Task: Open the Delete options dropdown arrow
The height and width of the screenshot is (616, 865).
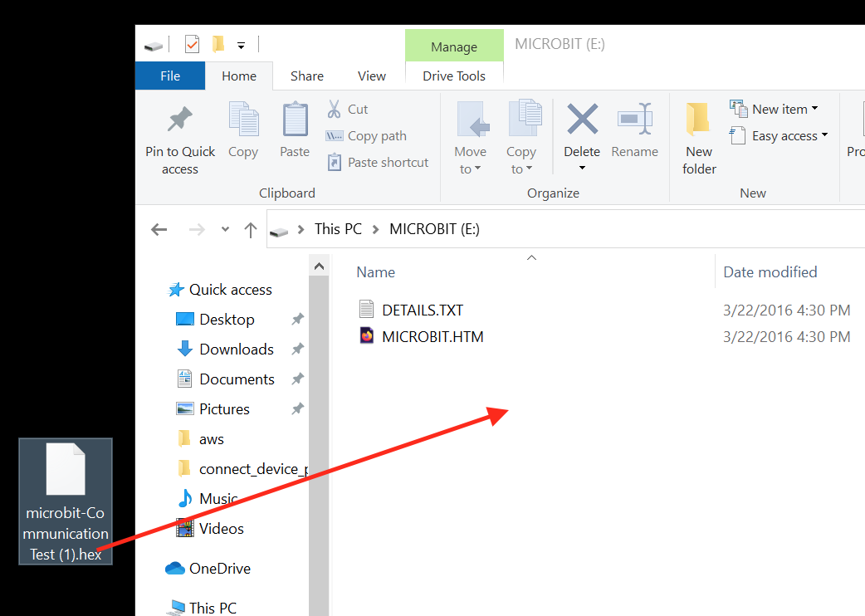Action: tap(582, 168)
